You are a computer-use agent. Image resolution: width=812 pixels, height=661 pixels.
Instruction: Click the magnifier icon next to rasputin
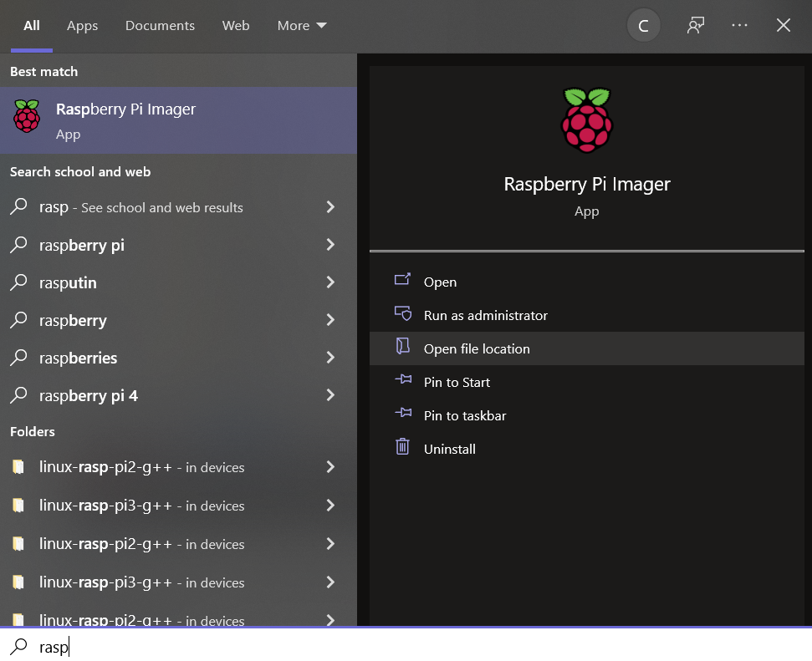(x=18, y=282)
